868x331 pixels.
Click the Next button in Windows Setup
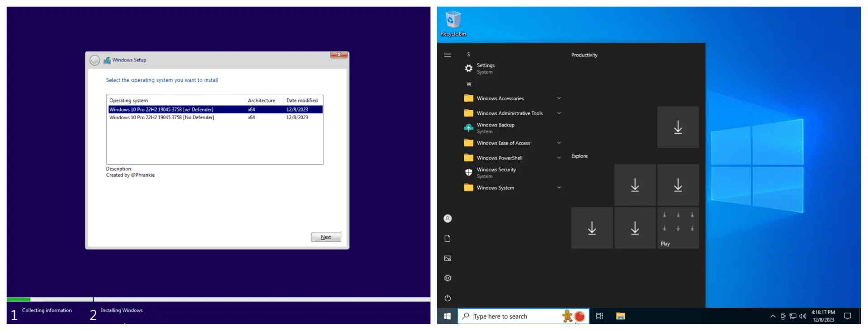tap(326, 237)
